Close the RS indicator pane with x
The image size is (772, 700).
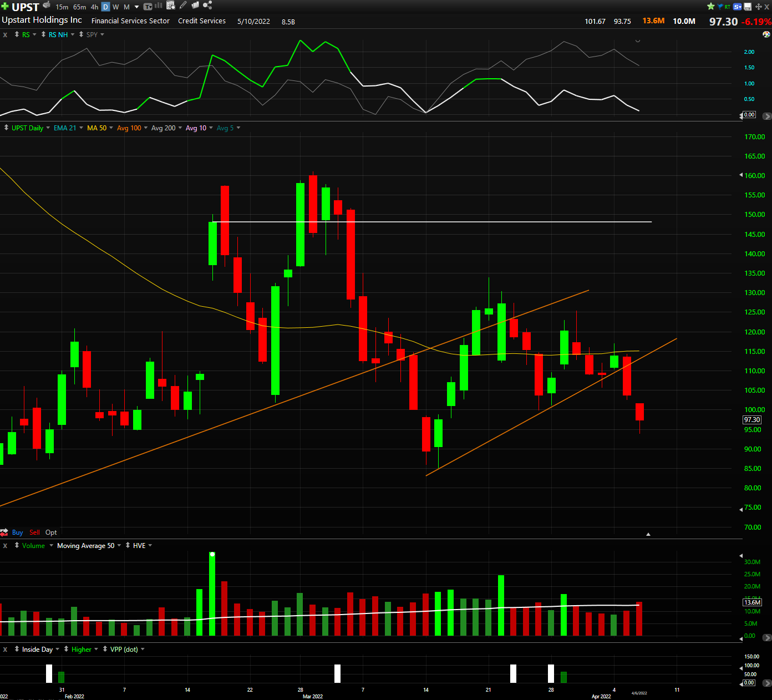(x=5, y=34)
